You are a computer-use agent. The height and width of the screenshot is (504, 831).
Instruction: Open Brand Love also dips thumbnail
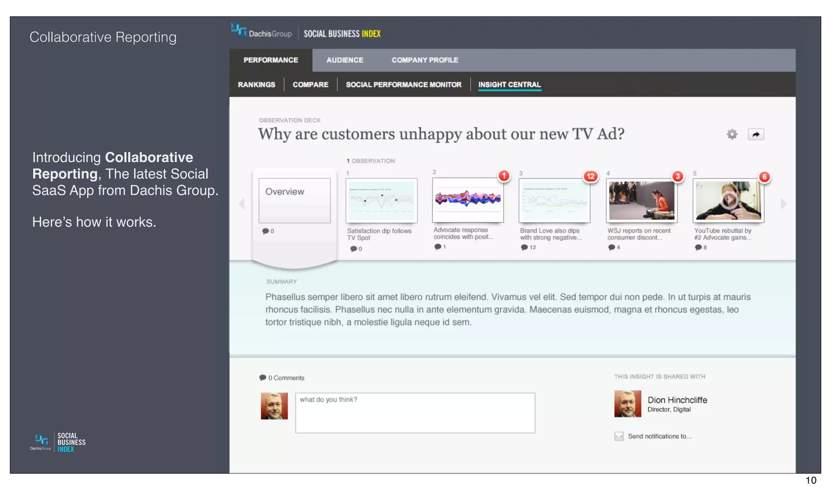click(554, 200)
